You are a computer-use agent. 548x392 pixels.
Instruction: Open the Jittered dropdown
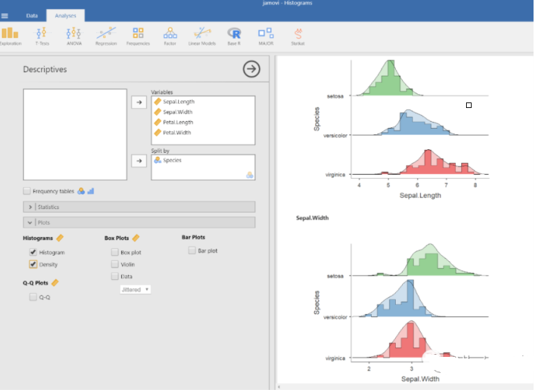[135, 290]
